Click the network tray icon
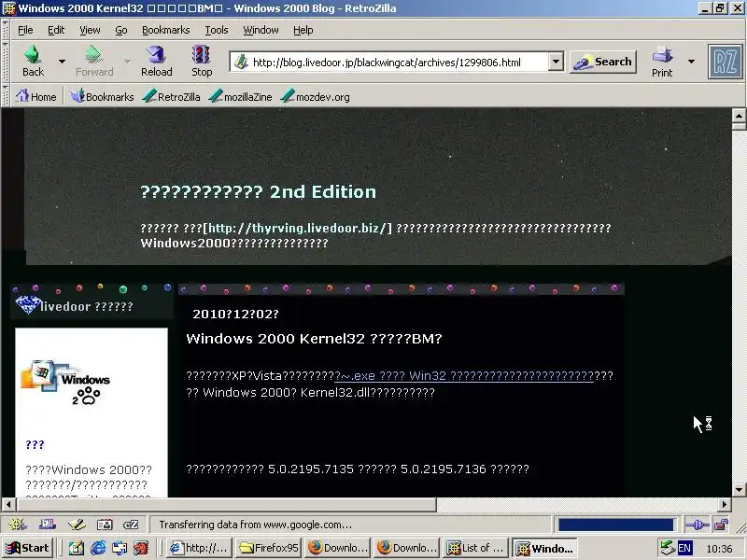This screenshot has width=747, height=560. click(x=668, y=548)
